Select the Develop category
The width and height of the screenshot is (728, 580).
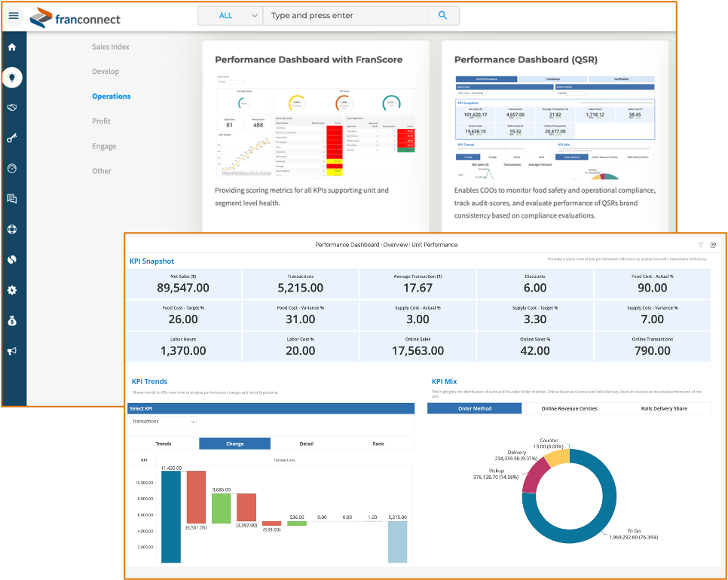[106, 71]
